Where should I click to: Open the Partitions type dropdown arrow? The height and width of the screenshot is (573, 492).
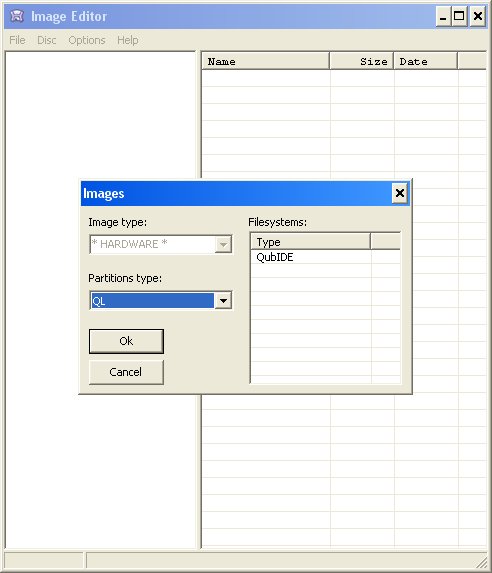click(223, 301)
